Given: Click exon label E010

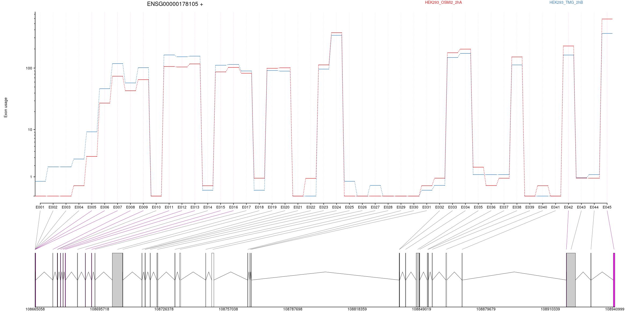Looking at the screenshot, I should [x=156, y=207].
